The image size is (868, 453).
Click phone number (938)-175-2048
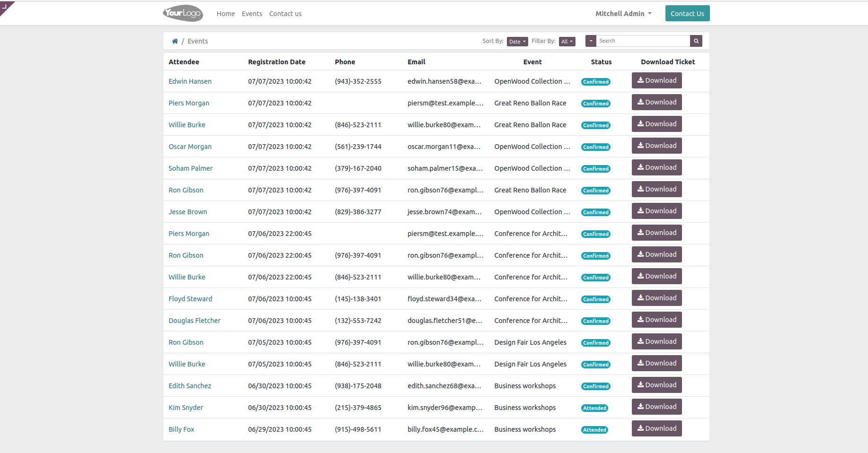[358, 386]
